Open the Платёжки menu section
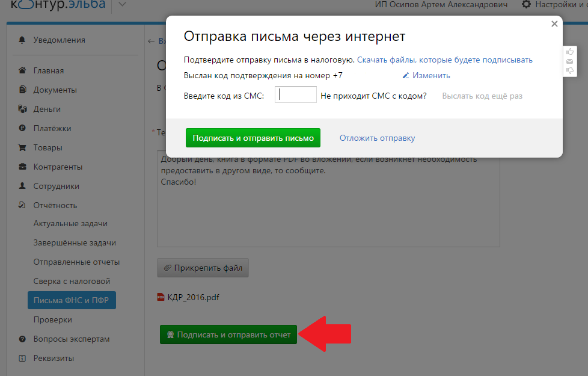 click(52, 129)
